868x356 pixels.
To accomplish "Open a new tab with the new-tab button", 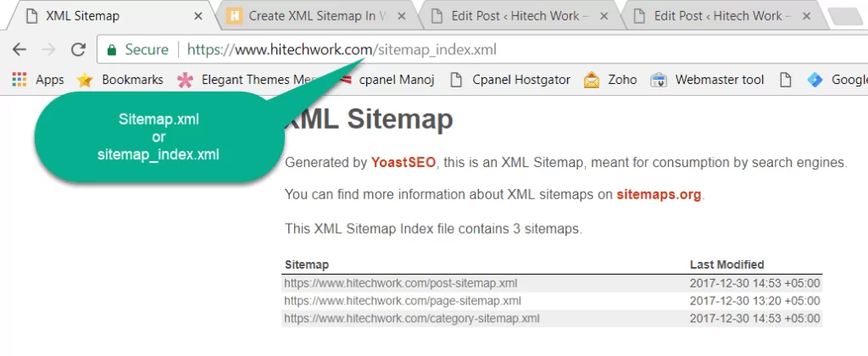I will tap(846, 17).
